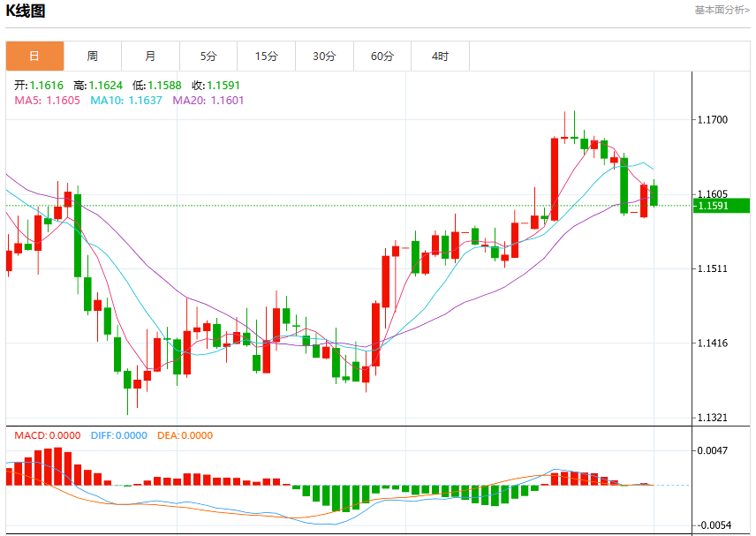Open the 基本面分析 link
The height and width of the screenshot is (536, 756).
point(722,10)
